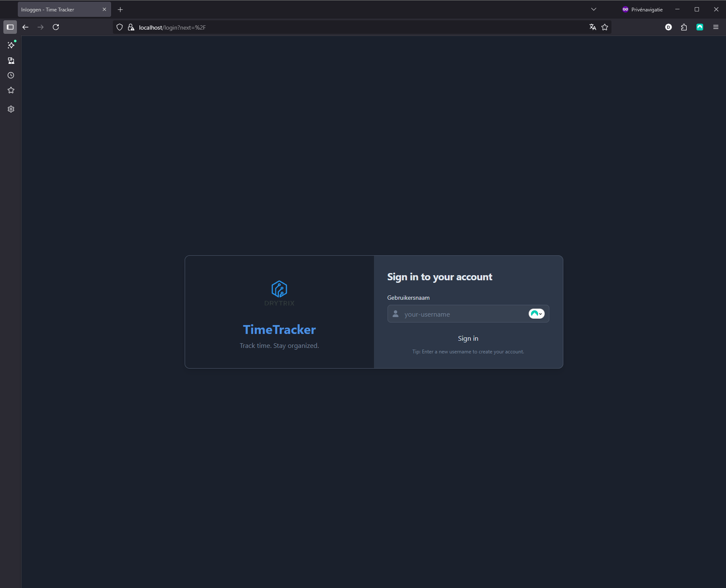Bookmark this page with the star icon
The image size is (726, 588).
(604, 27)
